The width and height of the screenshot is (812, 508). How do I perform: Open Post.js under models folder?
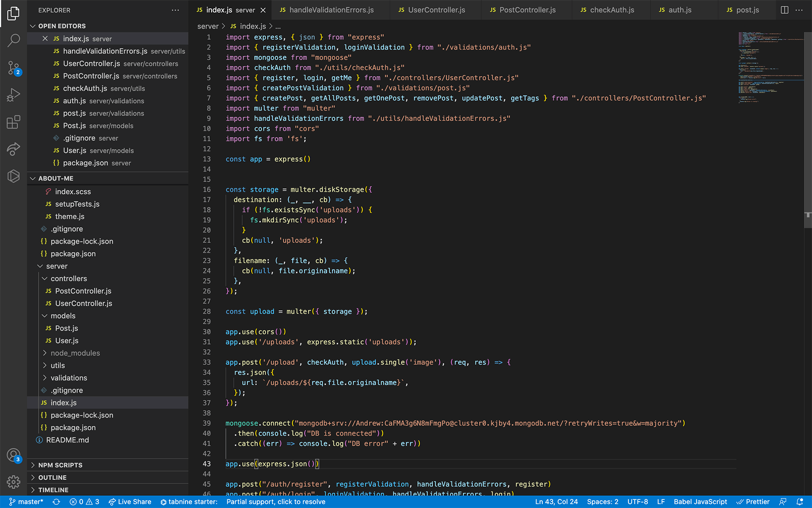coord(107,328)
